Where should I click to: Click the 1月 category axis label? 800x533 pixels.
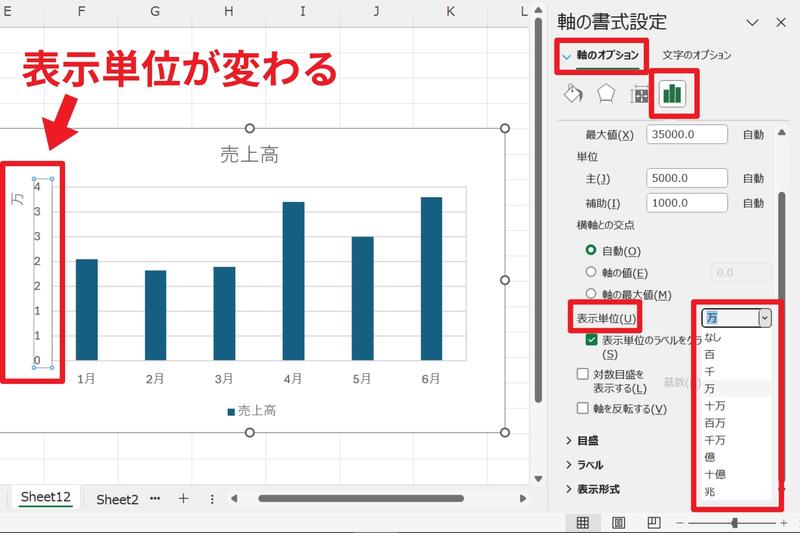pyautogui.click(x=86, y=378)
